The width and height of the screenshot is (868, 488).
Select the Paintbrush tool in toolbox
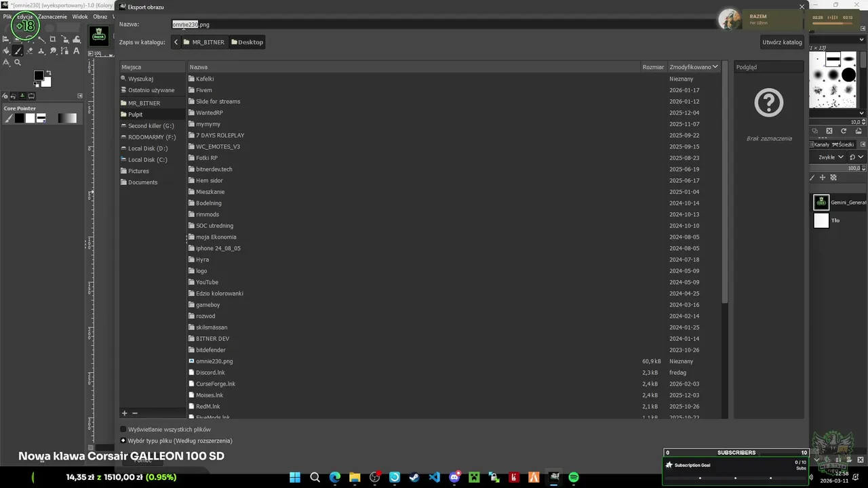point(18,51)
